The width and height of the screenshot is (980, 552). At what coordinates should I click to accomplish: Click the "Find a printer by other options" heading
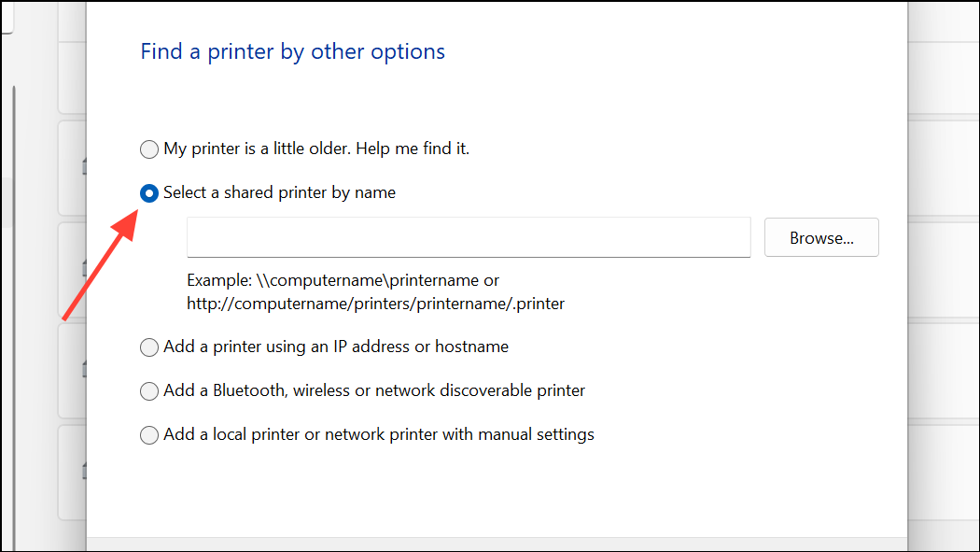(292, 51)
